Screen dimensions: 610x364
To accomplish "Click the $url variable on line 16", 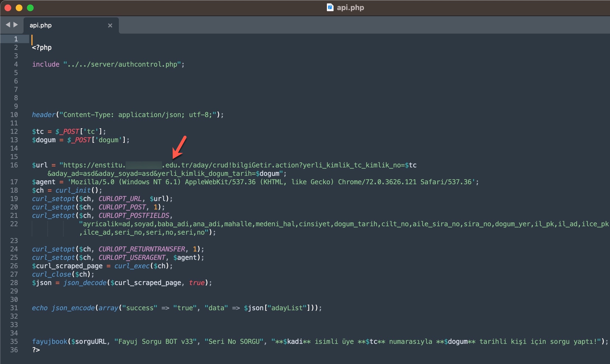I will click(x=40, y=165).
